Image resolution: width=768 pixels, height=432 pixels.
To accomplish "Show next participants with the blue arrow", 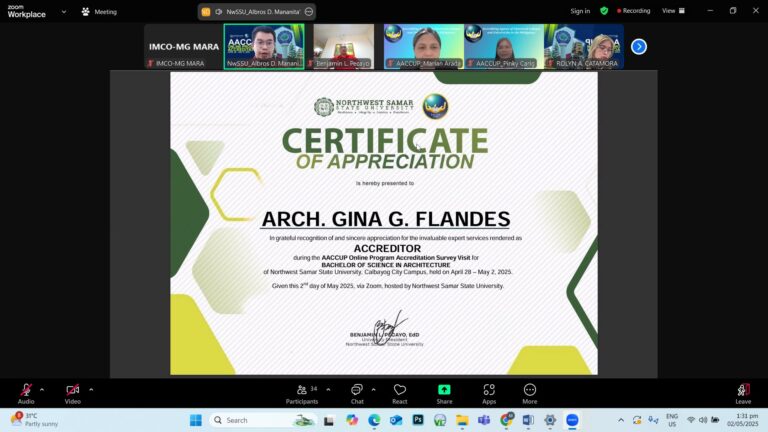I will pyautogui.click(x=639, y=47).
